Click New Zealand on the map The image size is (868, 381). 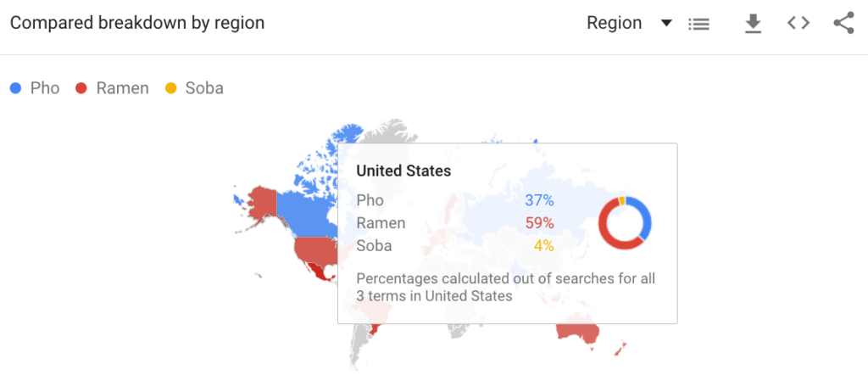(622, 348)
